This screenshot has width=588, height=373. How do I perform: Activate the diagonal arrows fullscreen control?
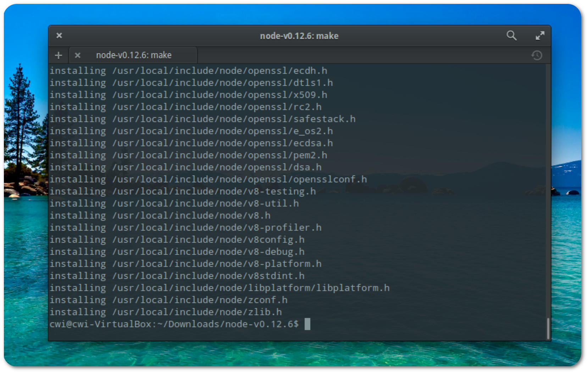pyautogui.click(x=540, y=35)
